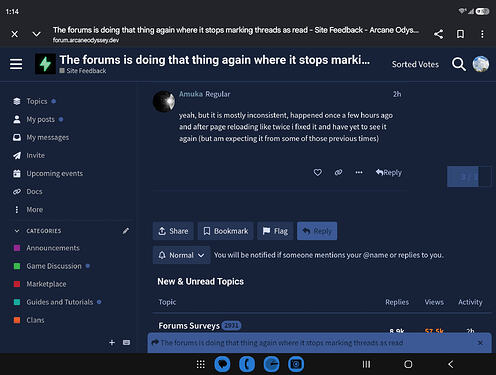The height and width of the screenshot is (375, 496).
Task: Open the browser three-dot menu
Action: point(482,34)
